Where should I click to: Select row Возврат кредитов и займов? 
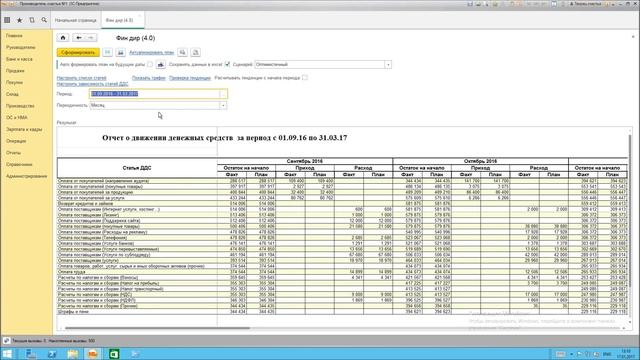[342, 203]
